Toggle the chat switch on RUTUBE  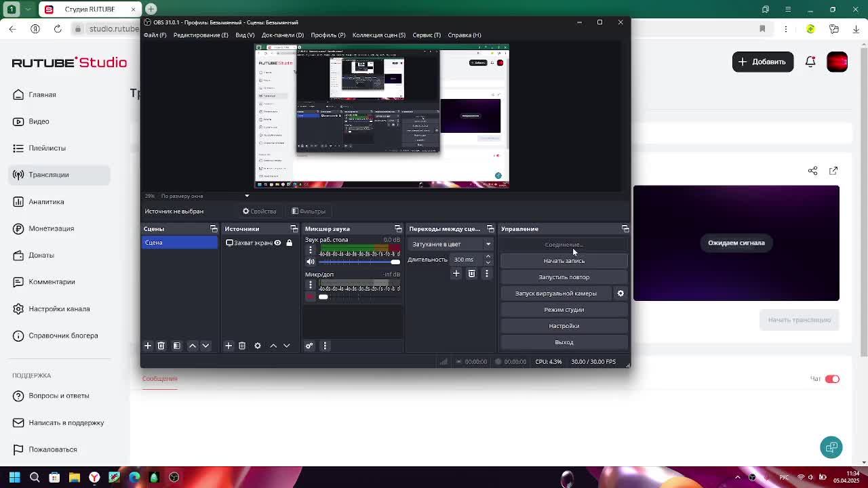coord(832,379)
